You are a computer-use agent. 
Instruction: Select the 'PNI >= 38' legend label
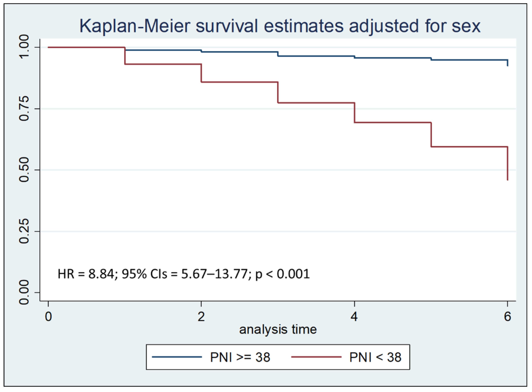click(240, 357)
